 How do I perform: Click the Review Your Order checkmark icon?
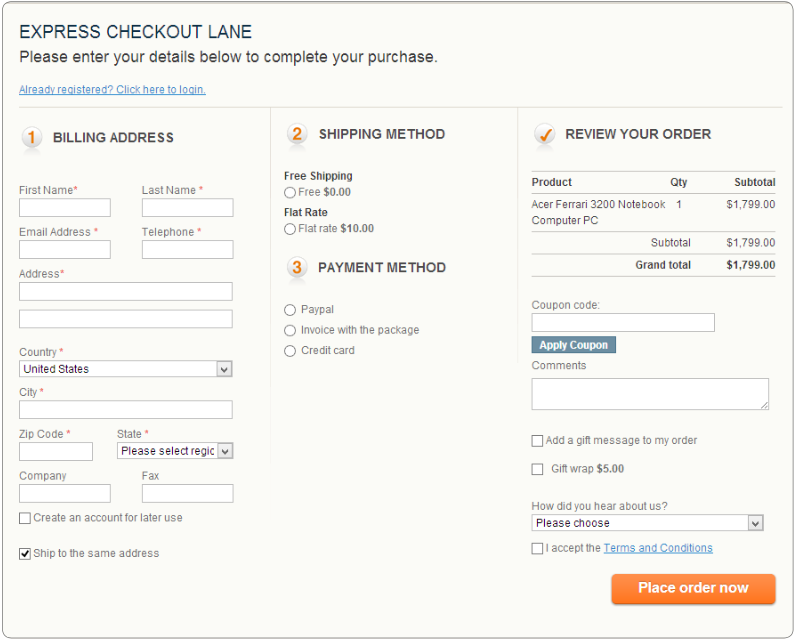545,134
